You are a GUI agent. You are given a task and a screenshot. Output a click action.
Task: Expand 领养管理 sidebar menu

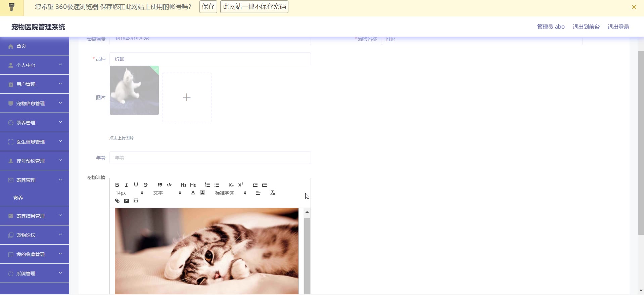pyautogui.click(x=35, y=123)
